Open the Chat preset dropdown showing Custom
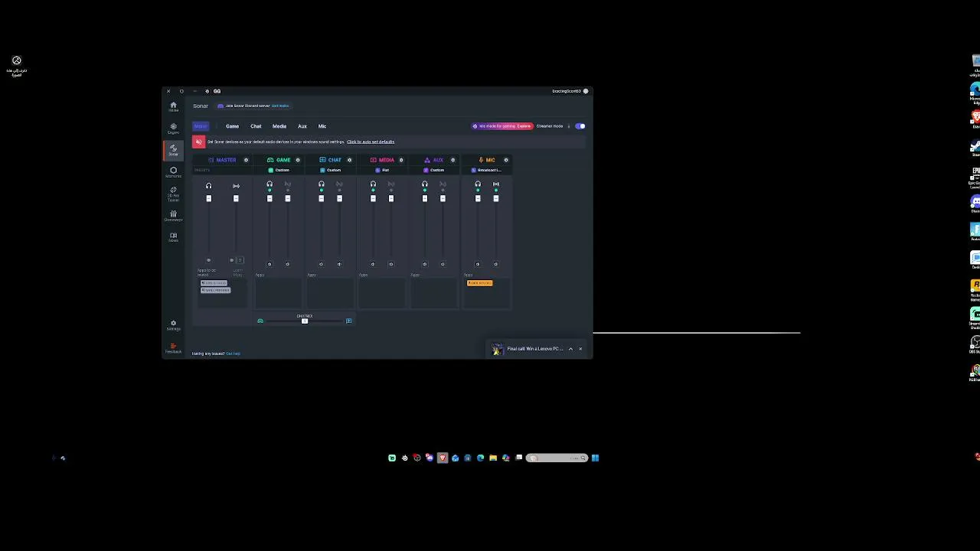Viewport: 980px width, 551px height. [x=331, y=170]
